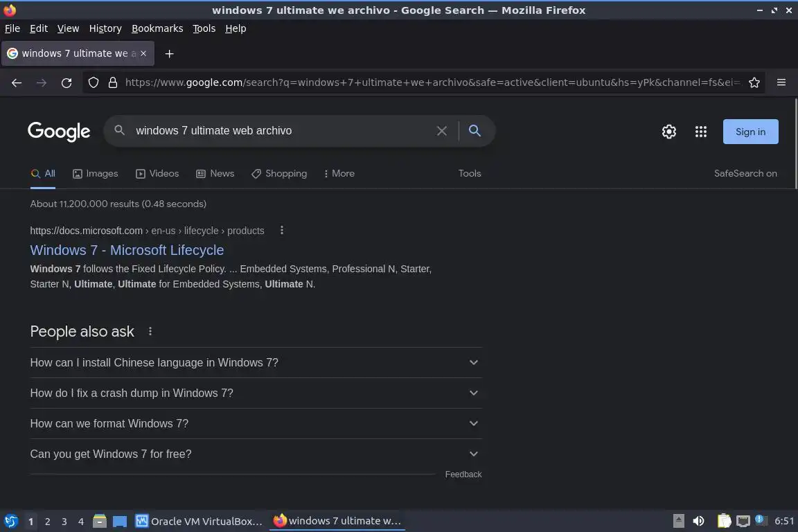Bookmark this page with the star
The height and width of the screenshot is (532, 798).
tap(754, 82)
